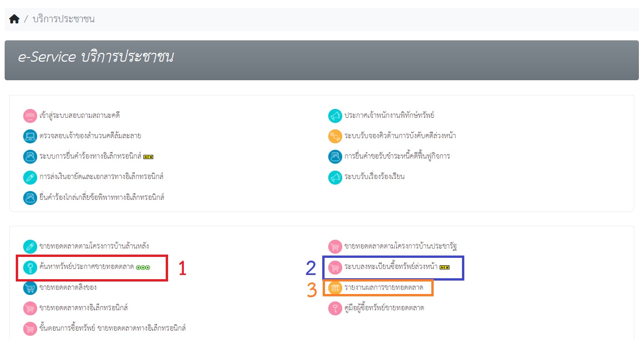This screenshot has height=339, width=644.
Task: Click the บริการประชาชน breadcrumb item
Action: click(64, 19)
